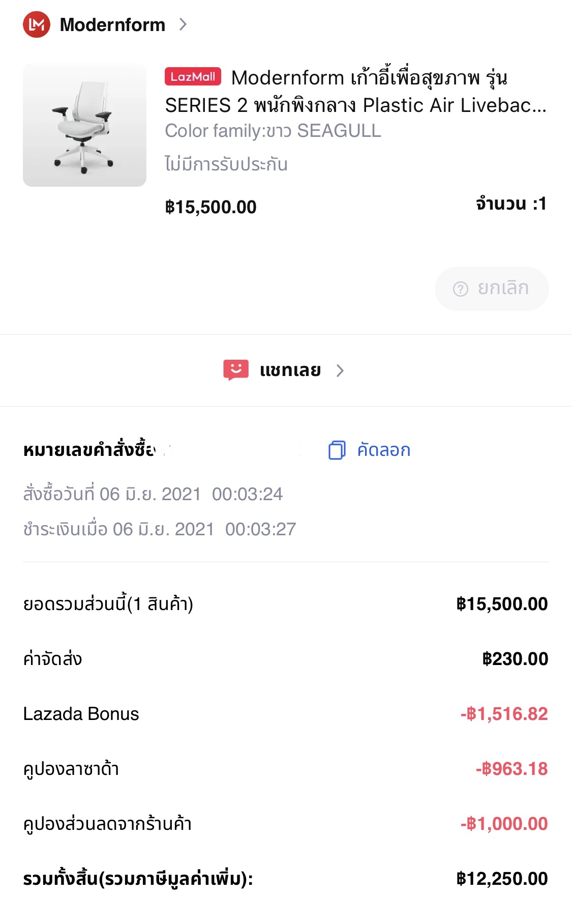The width and height of the screenshot is (572, 924).
Task: Tap the ค่าจัดส่ง shipping fee row
Action: [x=285, y=659]
